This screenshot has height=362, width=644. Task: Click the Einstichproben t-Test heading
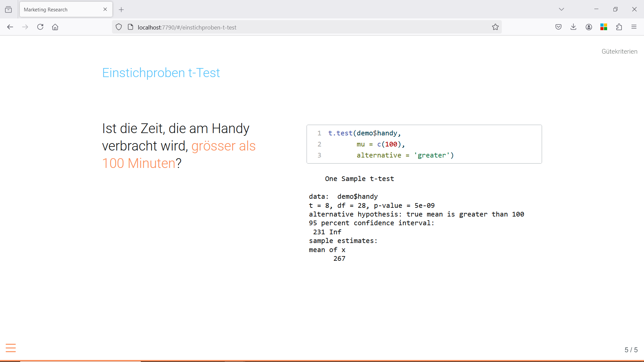coord(161,73)
